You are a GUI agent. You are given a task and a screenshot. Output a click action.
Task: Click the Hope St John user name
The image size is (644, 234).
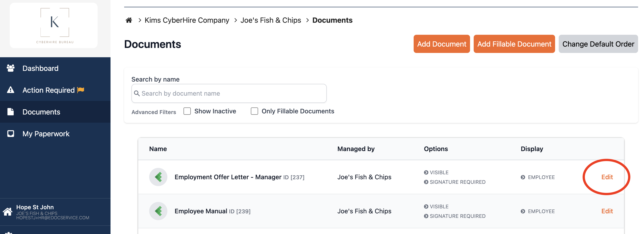35,207
